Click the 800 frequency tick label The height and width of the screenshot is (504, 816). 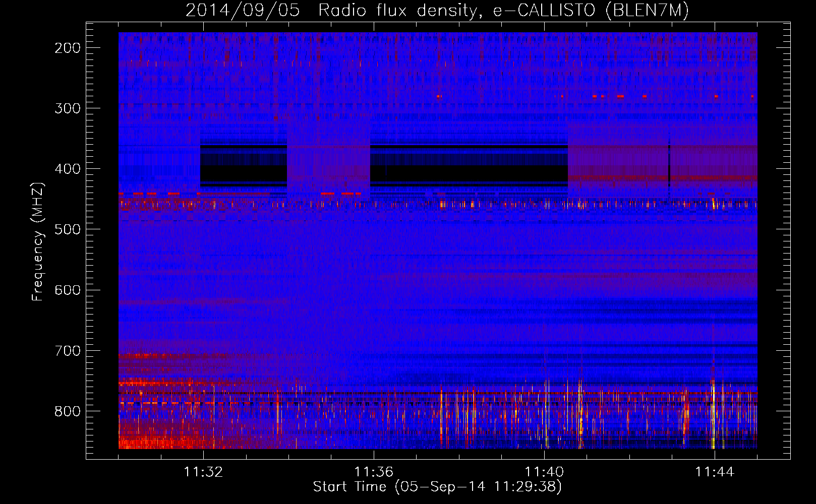[x=68, y=411]
